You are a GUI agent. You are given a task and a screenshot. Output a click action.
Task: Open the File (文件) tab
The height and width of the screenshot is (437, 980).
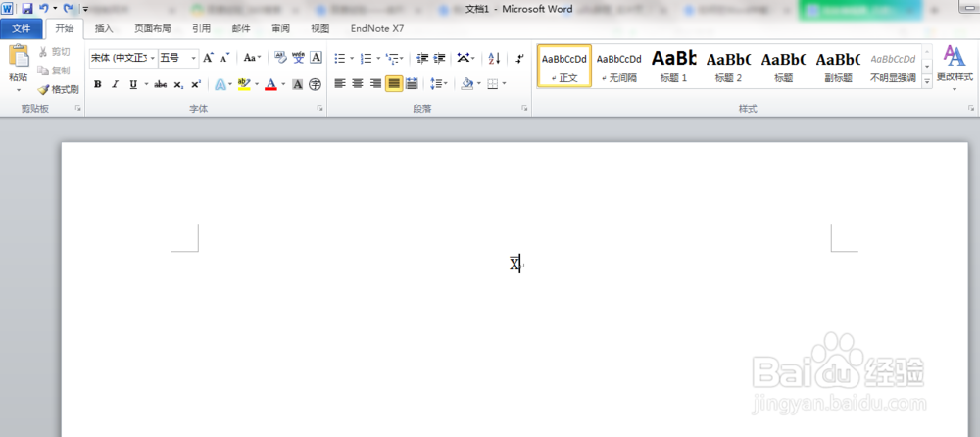[x=22, y=28]
